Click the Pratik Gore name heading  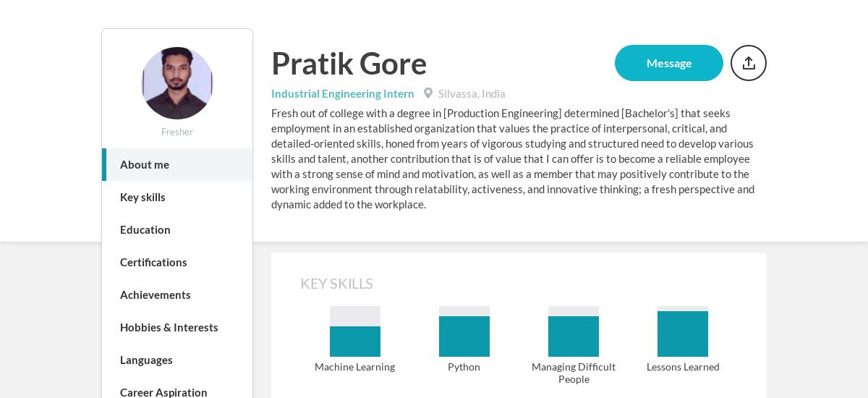tap(349, 63)
